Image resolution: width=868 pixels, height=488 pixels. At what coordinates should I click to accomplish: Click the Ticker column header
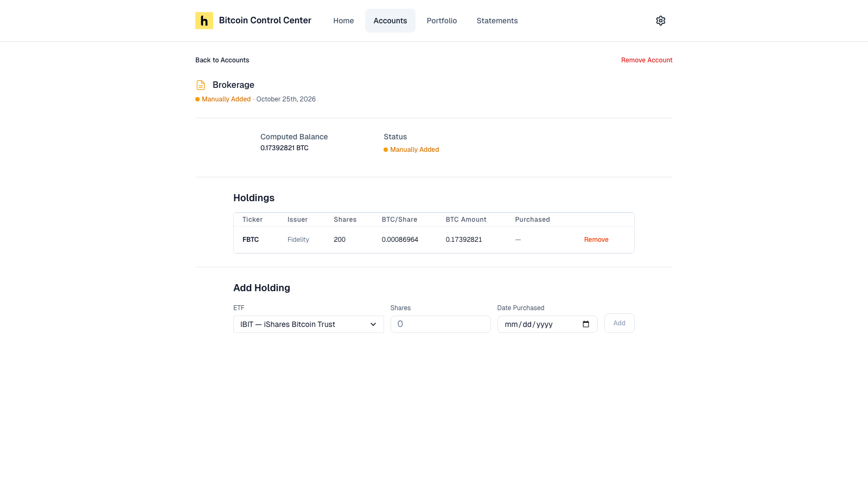point(252,220)
